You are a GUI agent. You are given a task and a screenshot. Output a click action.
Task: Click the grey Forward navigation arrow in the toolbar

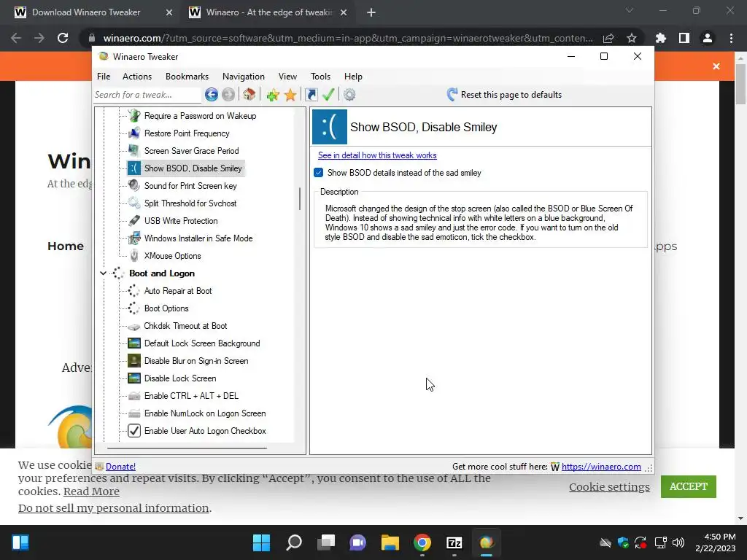[x=228, y=95]
